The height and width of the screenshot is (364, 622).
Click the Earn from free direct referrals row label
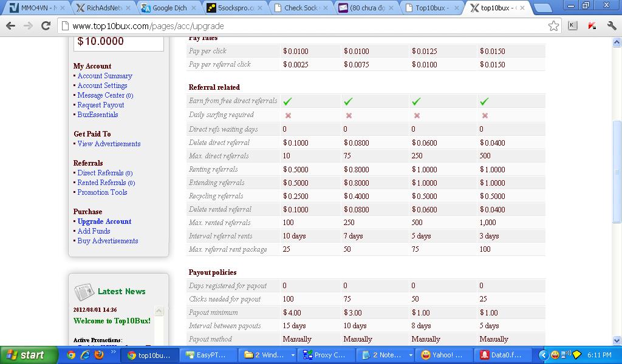click(x=233, y=101)
